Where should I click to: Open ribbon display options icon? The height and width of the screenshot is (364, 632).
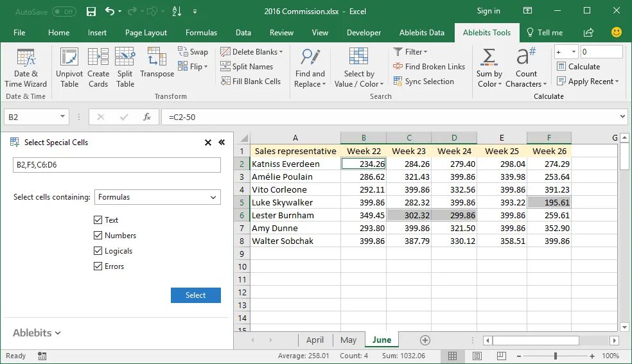click(x=527, y=11)
